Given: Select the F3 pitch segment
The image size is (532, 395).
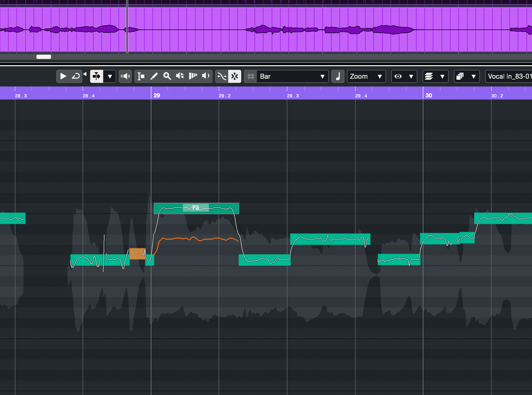Looking at the screenshot, I should [x=196, y=208].
